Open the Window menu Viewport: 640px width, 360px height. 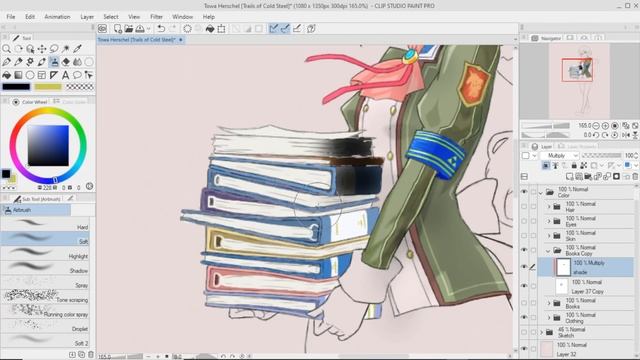click(x=182, y=17)
